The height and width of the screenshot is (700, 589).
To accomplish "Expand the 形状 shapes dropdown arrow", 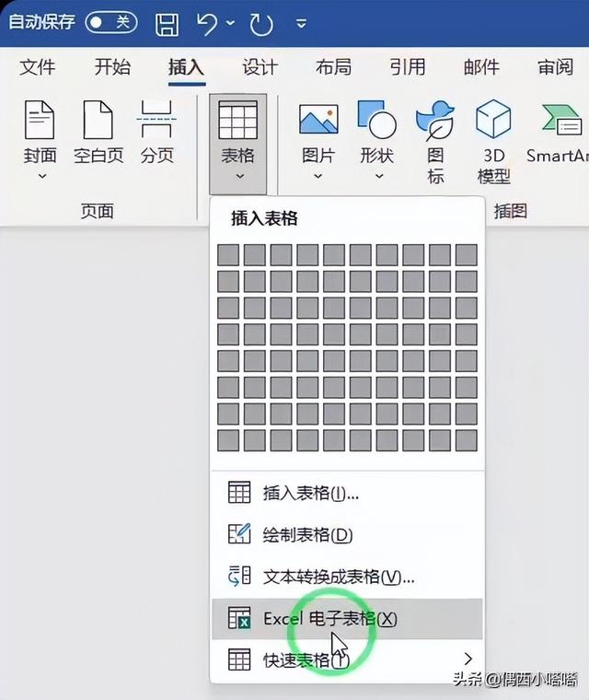I will (379, 176).
